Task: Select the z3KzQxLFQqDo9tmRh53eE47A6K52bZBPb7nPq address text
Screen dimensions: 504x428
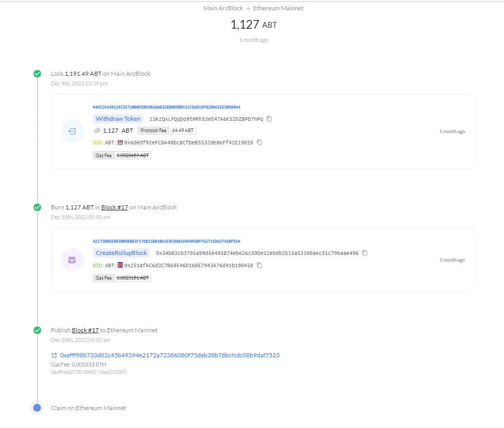Action: (x=206, y=119)
